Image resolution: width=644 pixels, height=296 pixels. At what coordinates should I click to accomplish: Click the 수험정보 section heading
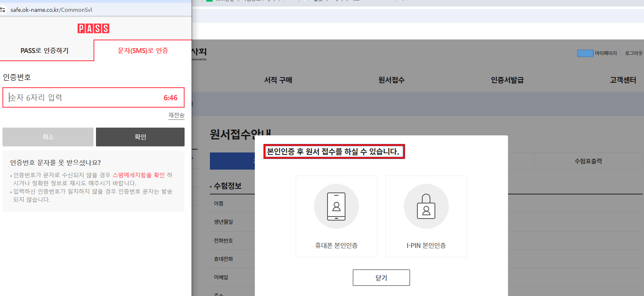pyautogui.click(x=227, y=186)
